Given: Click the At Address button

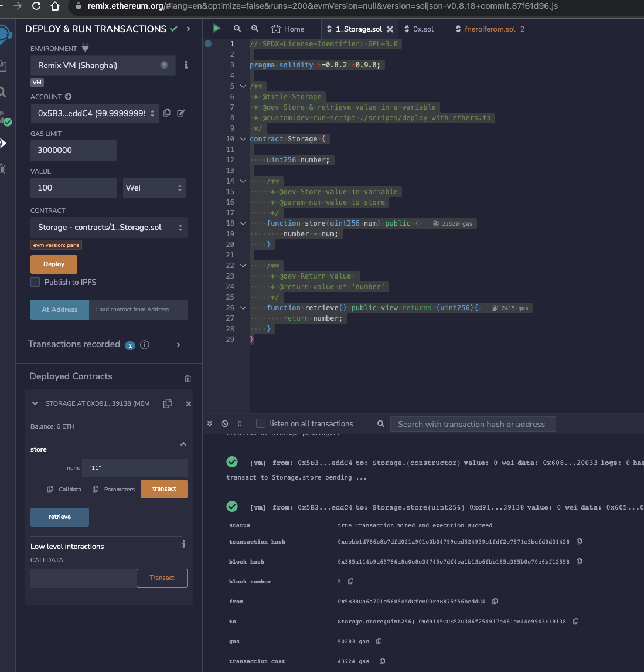Looking at the screenshot, I should [60, 310].
